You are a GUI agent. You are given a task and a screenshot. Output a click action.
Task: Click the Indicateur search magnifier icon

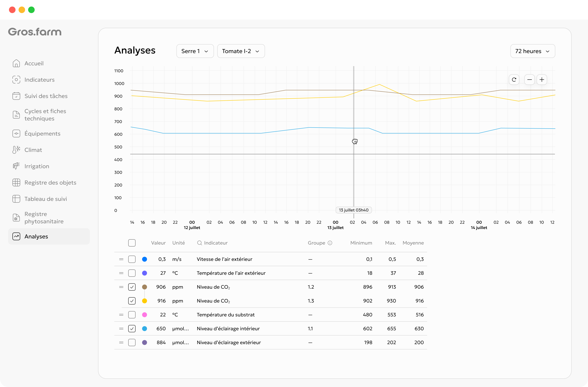tap(199, 243)
